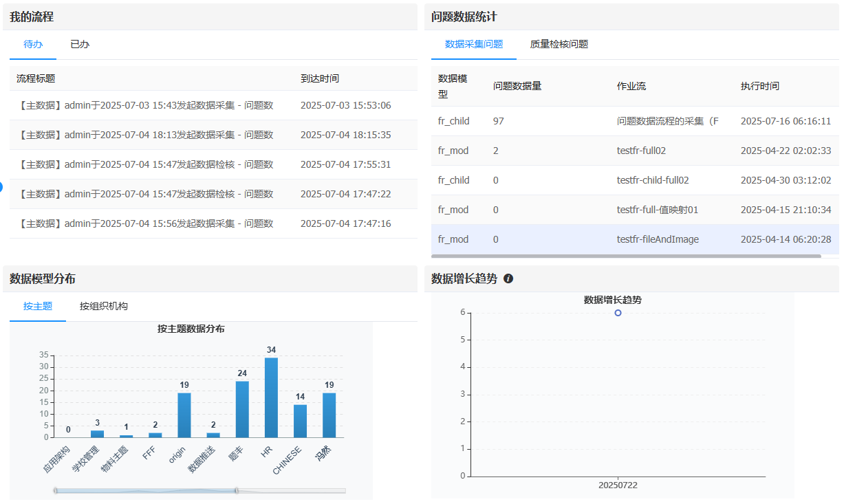Click the data point on growth chart
This screenshot has width=844, height=504.
tap(618, 313)
